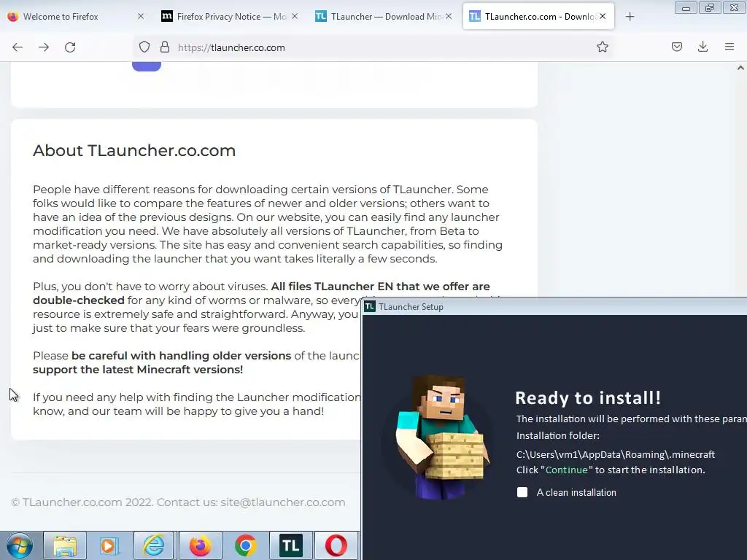The width and height of the screenshot is (747, 560).
Task: Click the footer copyright contact line
Action: point(178,502)
